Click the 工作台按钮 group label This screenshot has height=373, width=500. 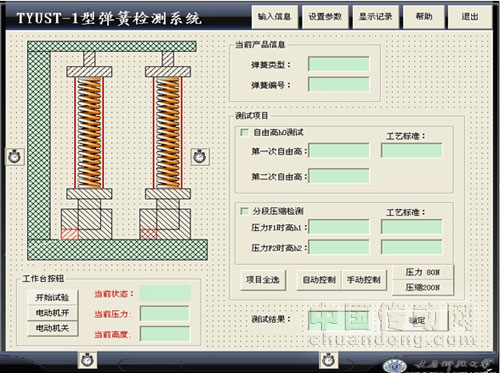tap(43, 279)
